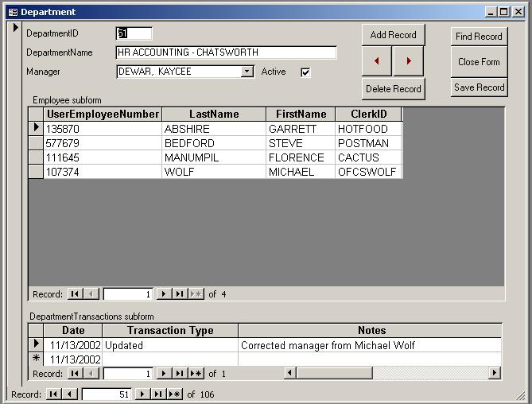Click the DepartmentID field

[134, 33]
